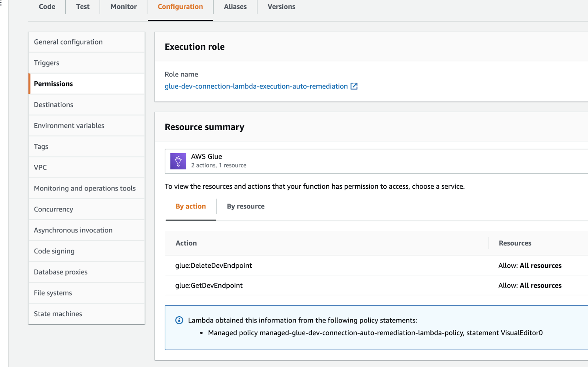Switch to the By resource tab
Image resolution: width=588 pixels, height=367 pixels.
(x=245, y=206)
